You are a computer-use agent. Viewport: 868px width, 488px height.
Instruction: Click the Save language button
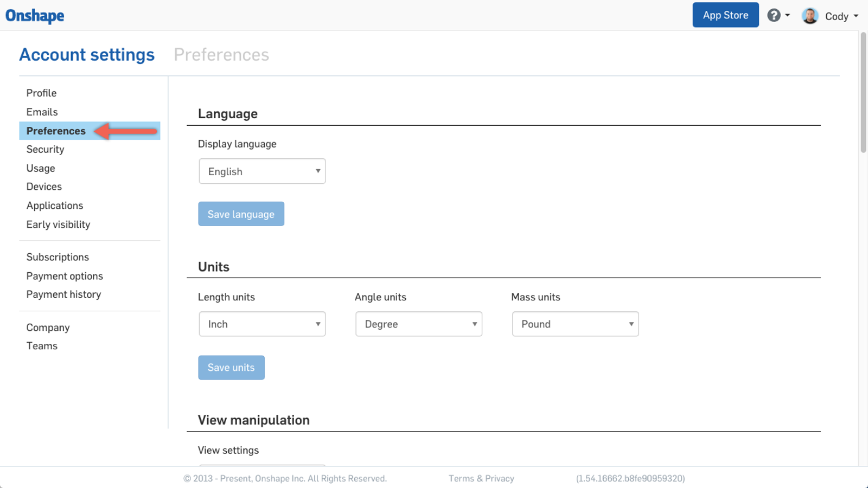pos(241,214)
